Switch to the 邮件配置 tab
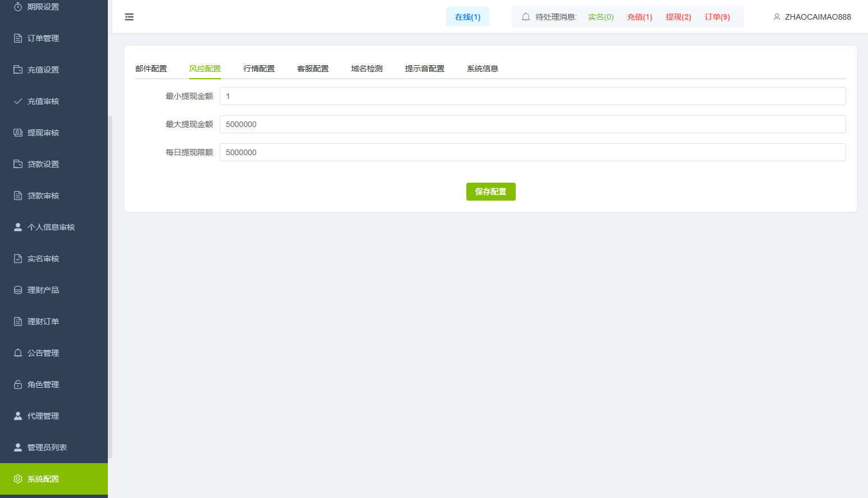The image size is (868, 498). (151, 69)
